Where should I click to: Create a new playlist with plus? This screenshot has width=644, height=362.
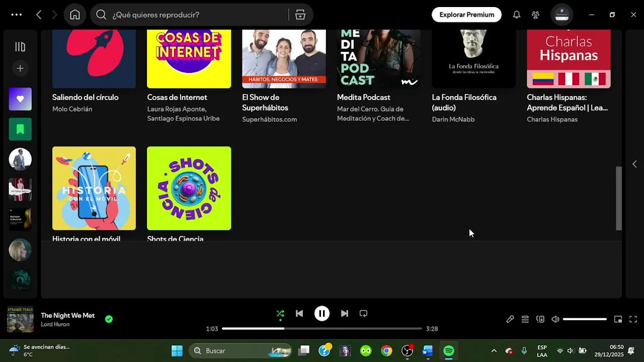pyautogui.click(x=20, y=68)
